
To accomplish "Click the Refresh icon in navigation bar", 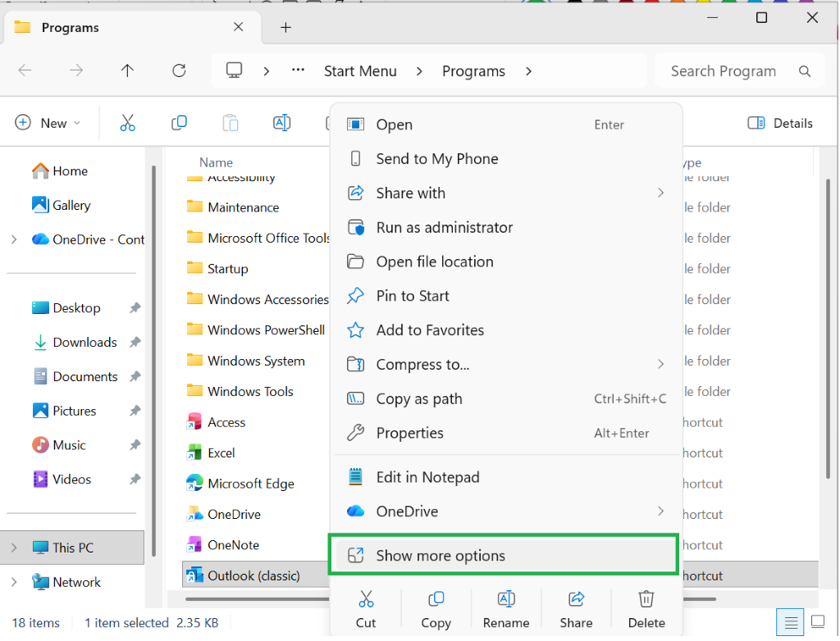I will tap(179, 70).
